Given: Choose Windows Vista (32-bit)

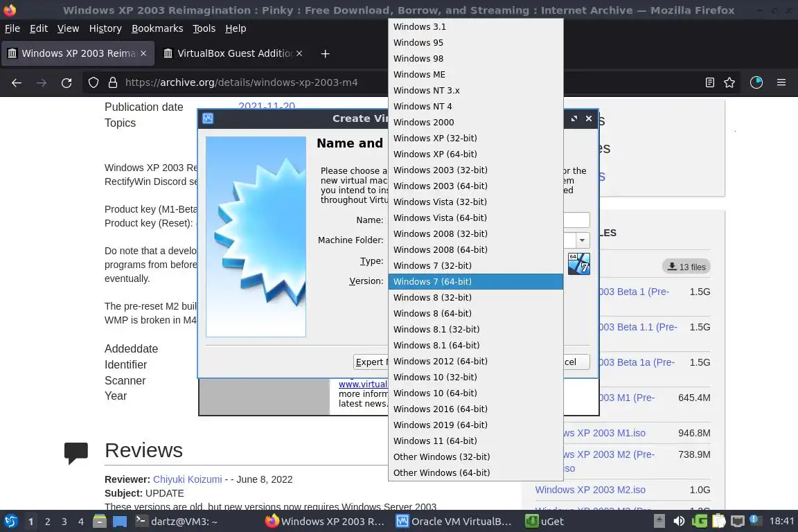Looking at the screenshot, I should coord(475,202).
